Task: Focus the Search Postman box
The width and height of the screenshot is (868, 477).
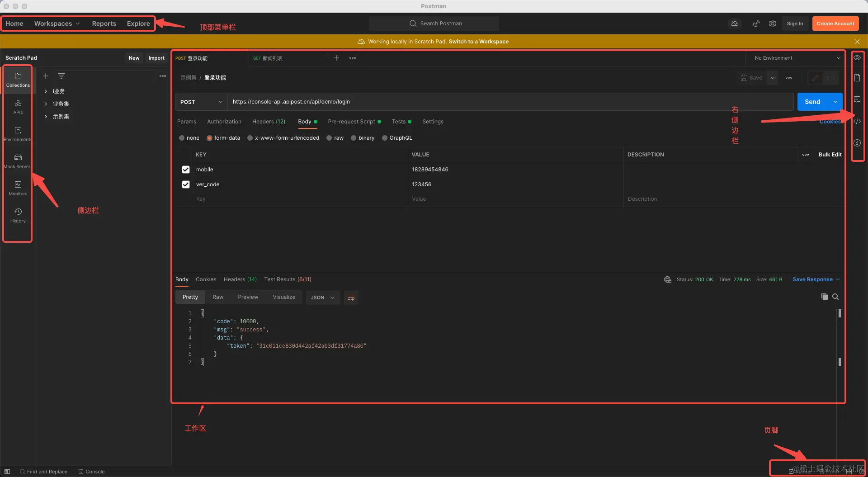Action: pyautogui.click(x=434, y=24)
